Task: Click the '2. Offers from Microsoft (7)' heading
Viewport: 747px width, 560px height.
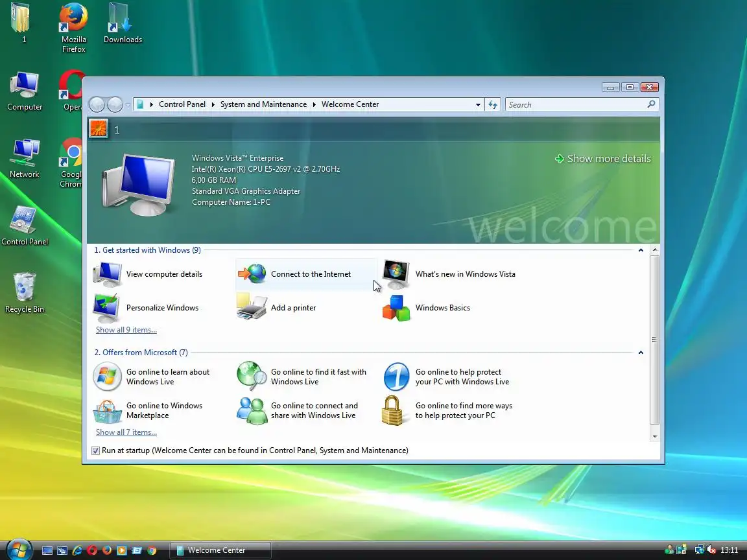Action: 141,353
